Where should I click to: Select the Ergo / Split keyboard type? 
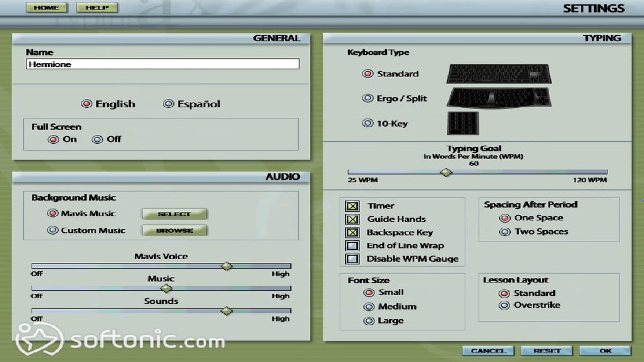tap(367, 98)
